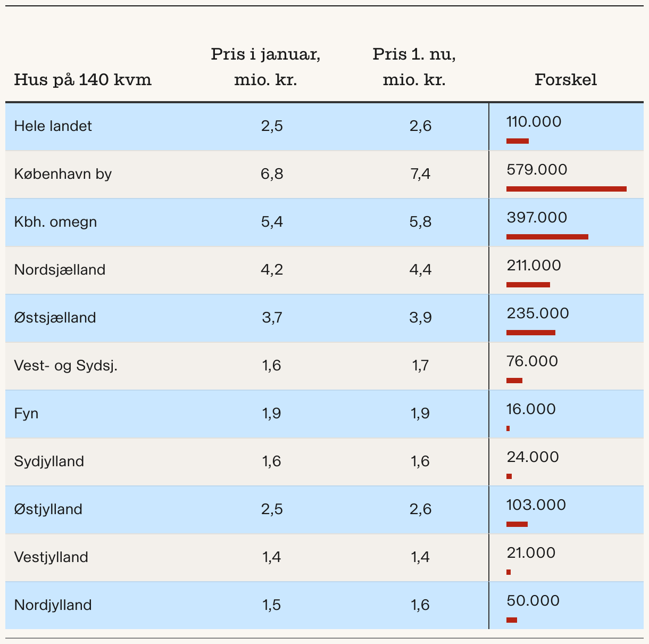Click the 7,4 current price for København

(420, 174)
